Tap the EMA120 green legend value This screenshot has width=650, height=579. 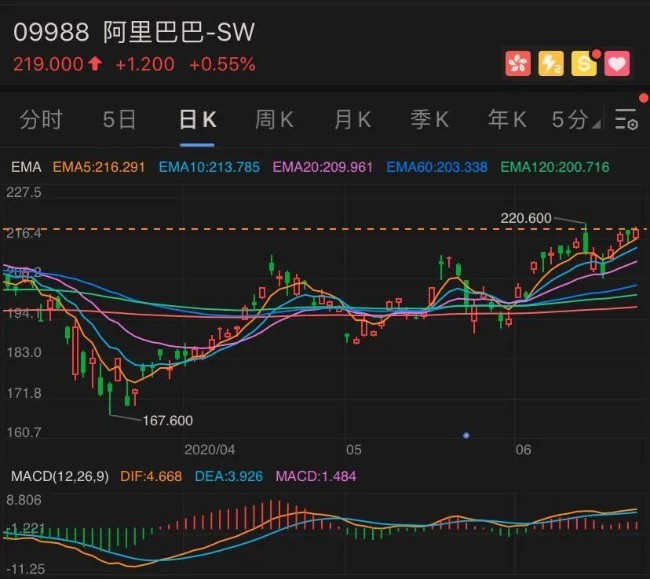pyautogui.click(x=555, y=167)
